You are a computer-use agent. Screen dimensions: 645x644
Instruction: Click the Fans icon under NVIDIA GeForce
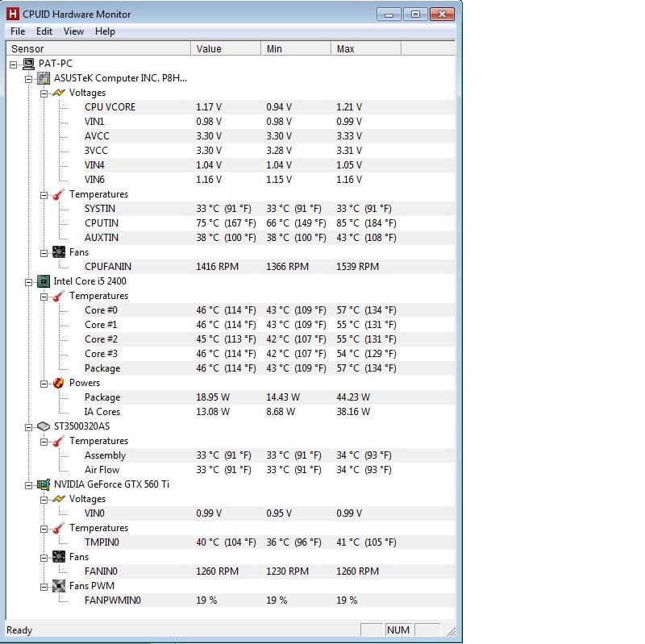(59, 557)
